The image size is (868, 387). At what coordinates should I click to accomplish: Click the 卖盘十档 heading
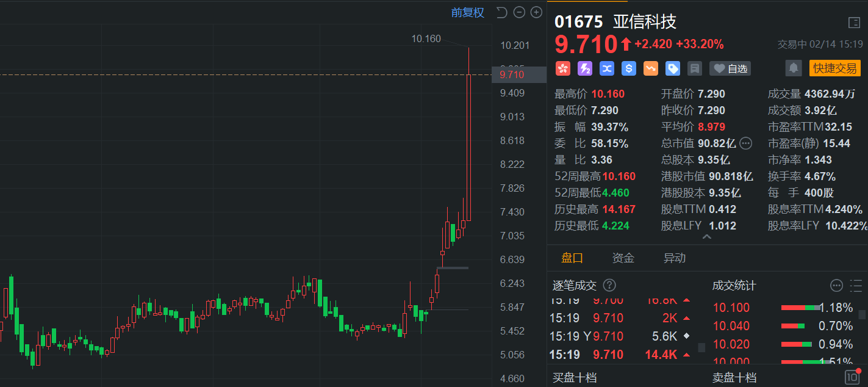(x=734, y=377)
